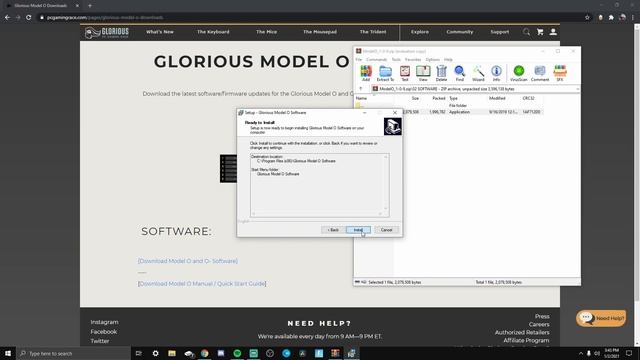This screenshot has height=360, width=640.
Task: Show hidden system tray icons
Action: (x=581, y=353)
